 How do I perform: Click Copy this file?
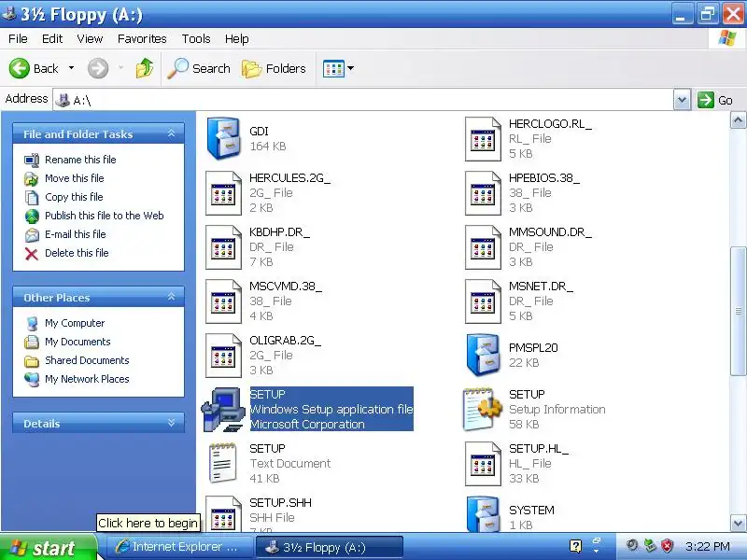tap(74, 197)
